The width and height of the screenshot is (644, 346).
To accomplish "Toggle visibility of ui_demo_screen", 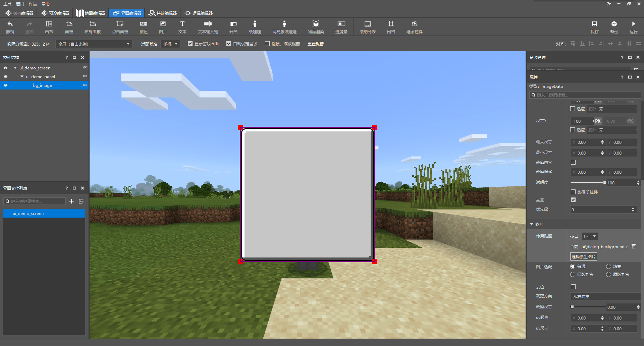I will (6, 68).
